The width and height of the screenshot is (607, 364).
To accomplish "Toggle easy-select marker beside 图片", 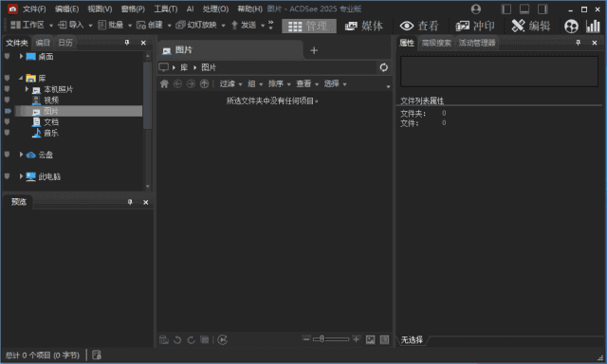I will tap(8, 111).
